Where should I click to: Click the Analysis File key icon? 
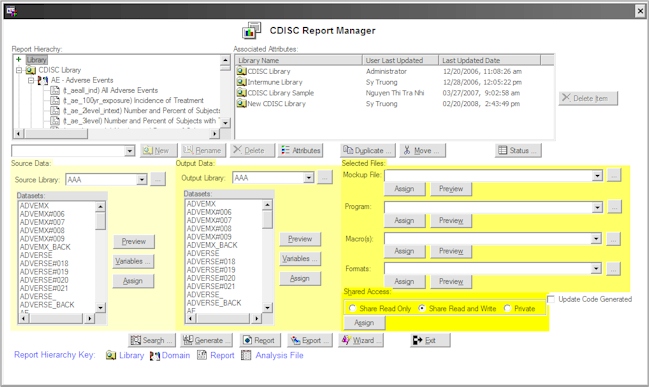pos(246,355)
